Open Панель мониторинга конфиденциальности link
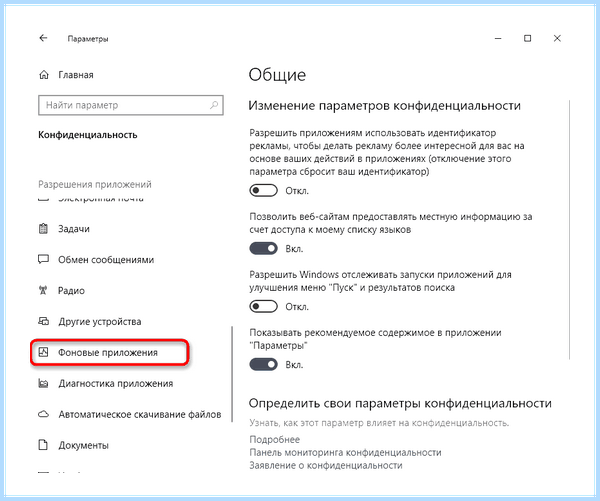This screenshot has width=600, height=501. pyautogui.click(x=345, y=452)
